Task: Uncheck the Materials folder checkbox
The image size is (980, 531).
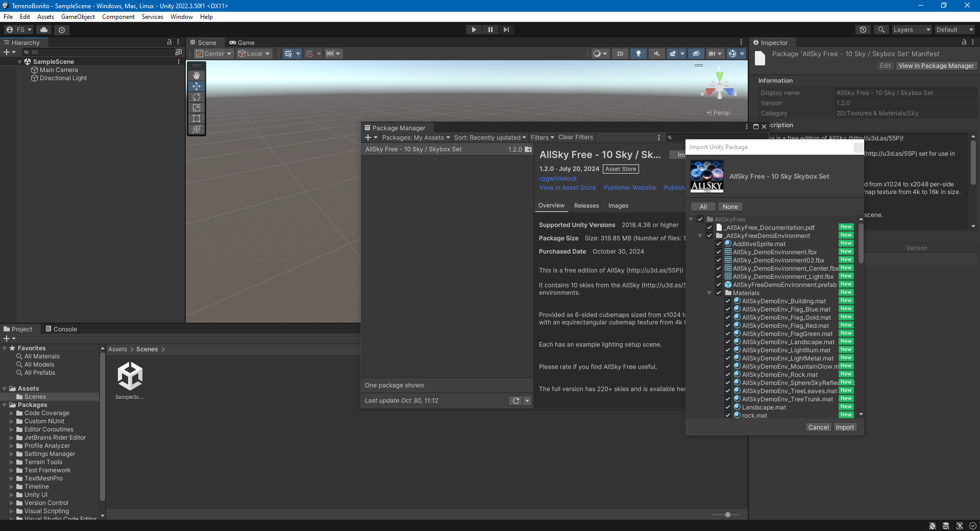Action: point(719,293)
